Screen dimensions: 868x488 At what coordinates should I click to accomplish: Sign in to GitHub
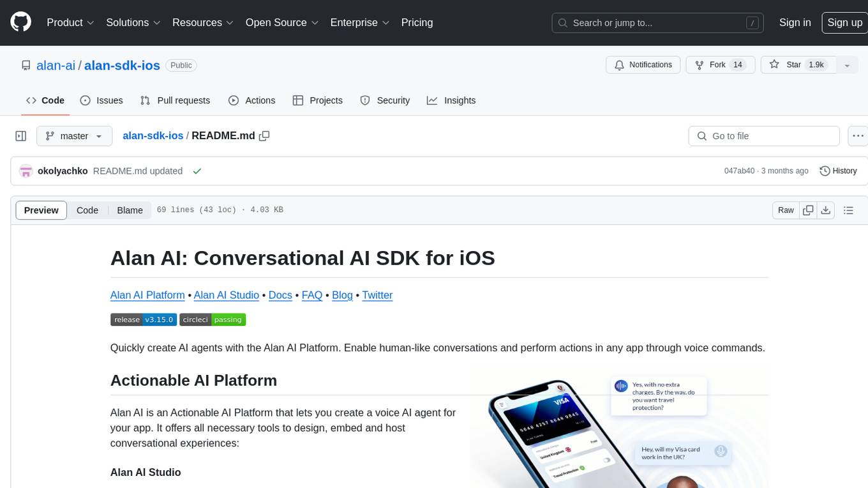pyautogui.click(x=795, y=22)
